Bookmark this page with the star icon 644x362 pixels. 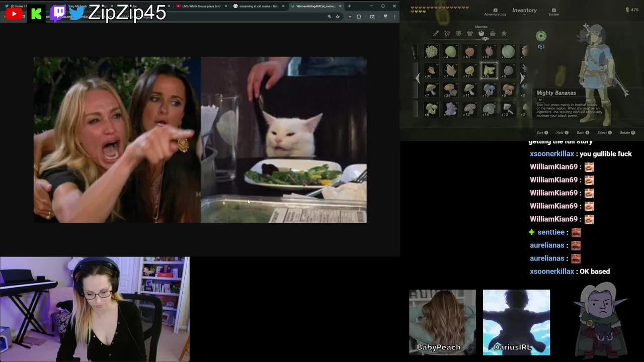338,17
